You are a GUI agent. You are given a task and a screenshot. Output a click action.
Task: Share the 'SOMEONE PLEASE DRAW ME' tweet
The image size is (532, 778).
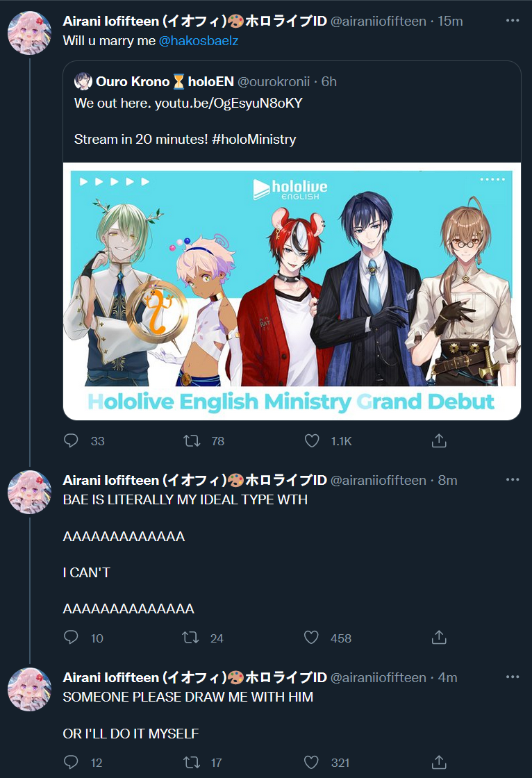coord(439,762)
